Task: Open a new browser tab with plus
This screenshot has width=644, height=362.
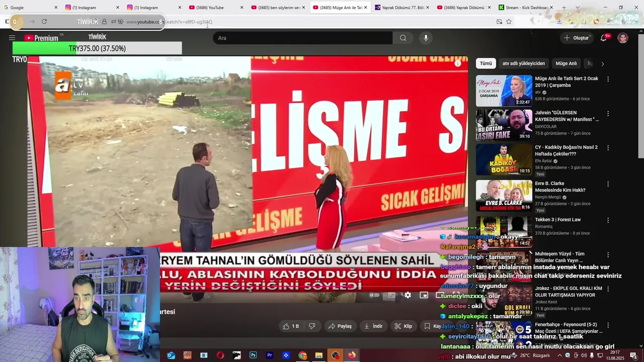Action: (564, 8)
